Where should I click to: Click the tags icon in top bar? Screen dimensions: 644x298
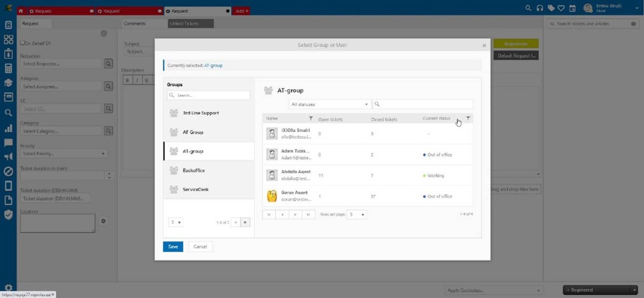point(550,8)
